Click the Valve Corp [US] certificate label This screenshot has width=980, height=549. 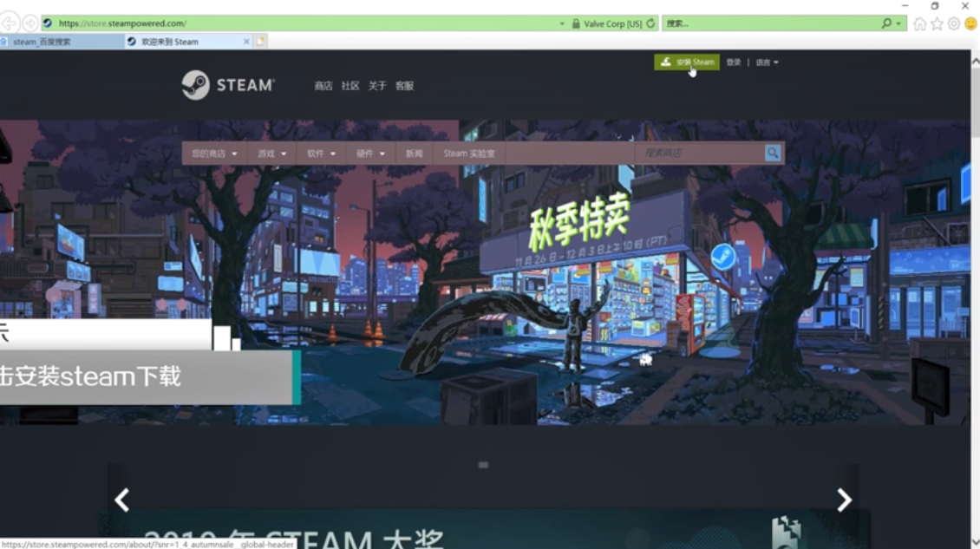click(x=612, y=23)
